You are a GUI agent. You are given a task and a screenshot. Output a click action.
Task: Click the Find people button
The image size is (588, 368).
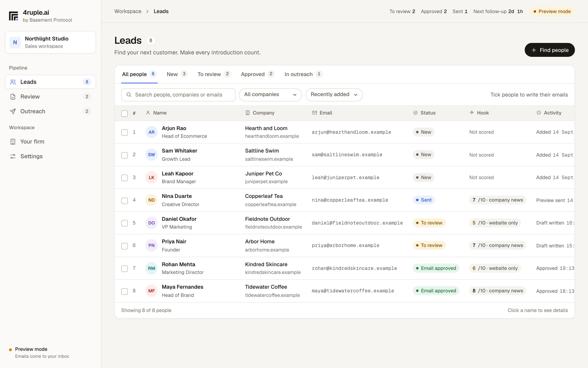tap(550, 50)
